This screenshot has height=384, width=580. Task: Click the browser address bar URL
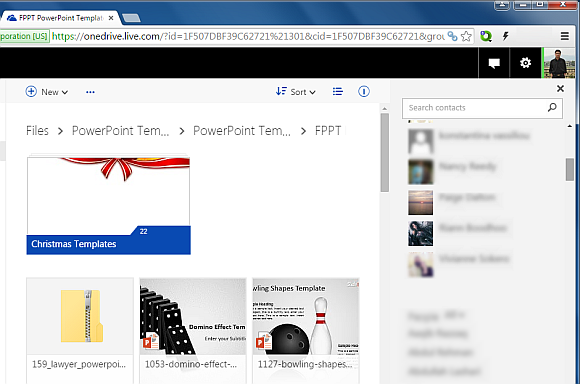248,36
